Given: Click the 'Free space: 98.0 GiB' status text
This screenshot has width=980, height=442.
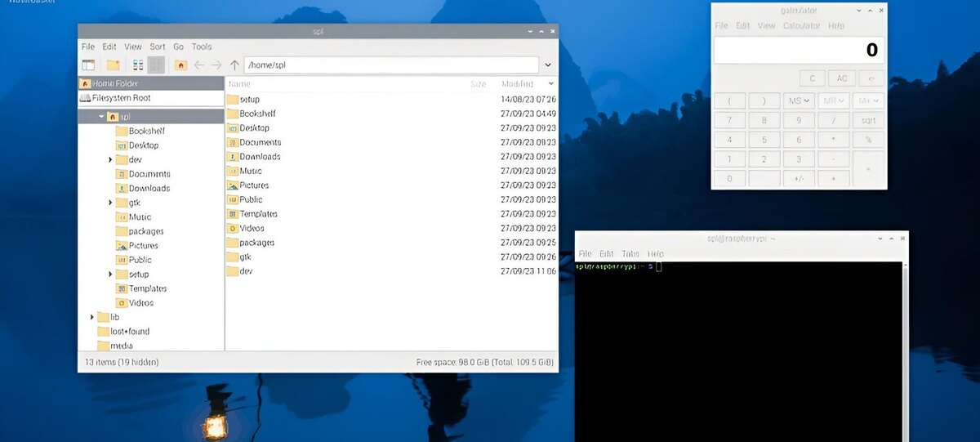Looking at the screenshot, I should 453,362.
